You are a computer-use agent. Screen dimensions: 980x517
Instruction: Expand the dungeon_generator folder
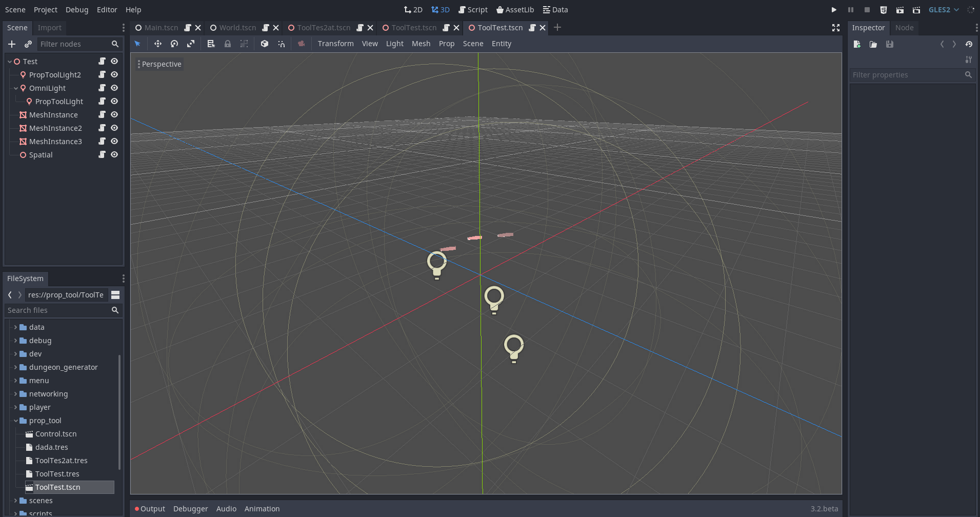point(15,367)
